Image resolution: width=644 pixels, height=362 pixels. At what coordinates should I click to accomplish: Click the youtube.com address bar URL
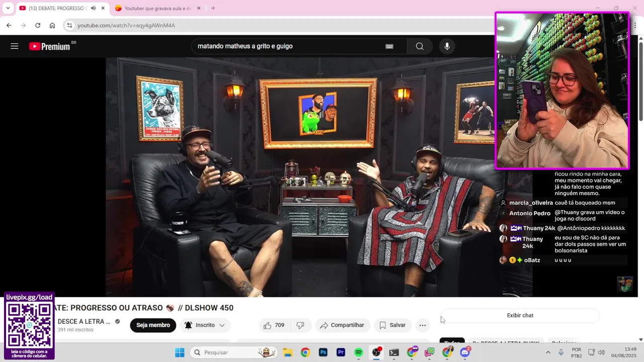pos(126,25)
